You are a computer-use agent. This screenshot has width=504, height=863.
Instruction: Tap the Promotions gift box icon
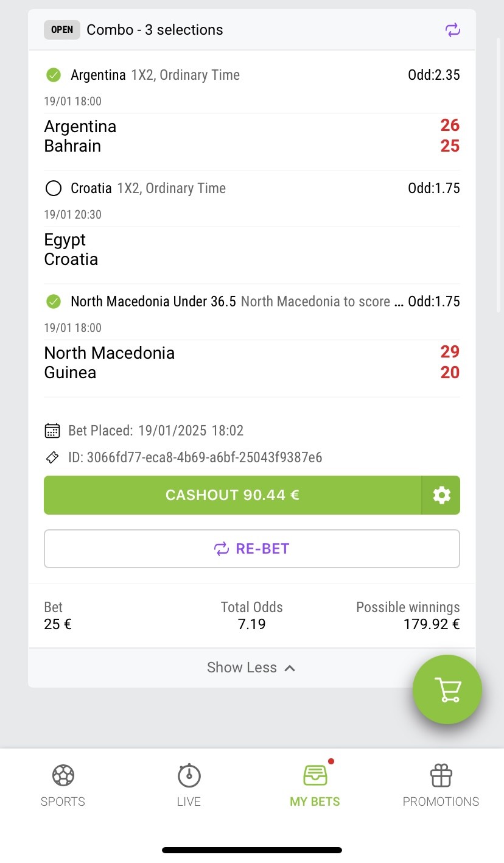441,775
